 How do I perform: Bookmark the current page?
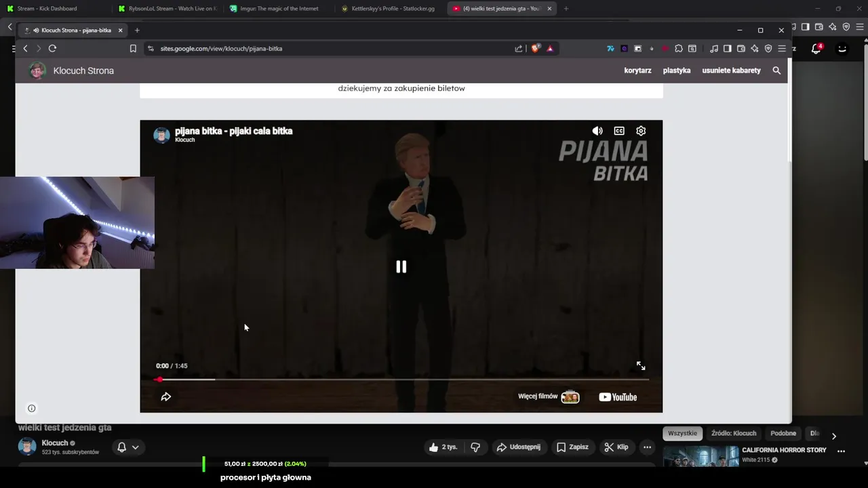[x=133, y=48]
